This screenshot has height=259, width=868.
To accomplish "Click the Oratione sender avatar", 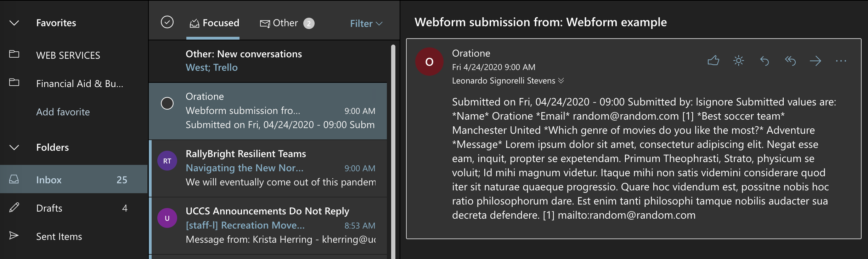I will pos(429,62).
